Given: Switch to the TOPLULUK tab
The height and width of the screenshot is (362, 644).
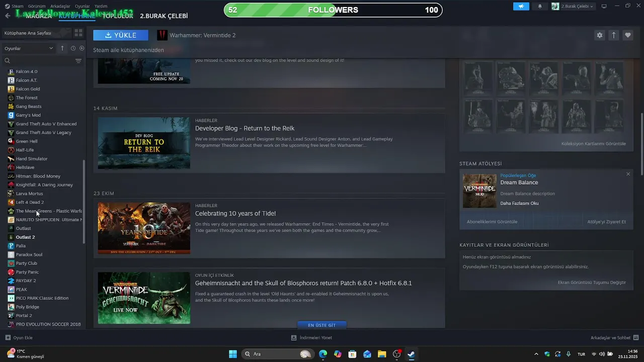Looking at the screenshot, I should click(118, 16).
